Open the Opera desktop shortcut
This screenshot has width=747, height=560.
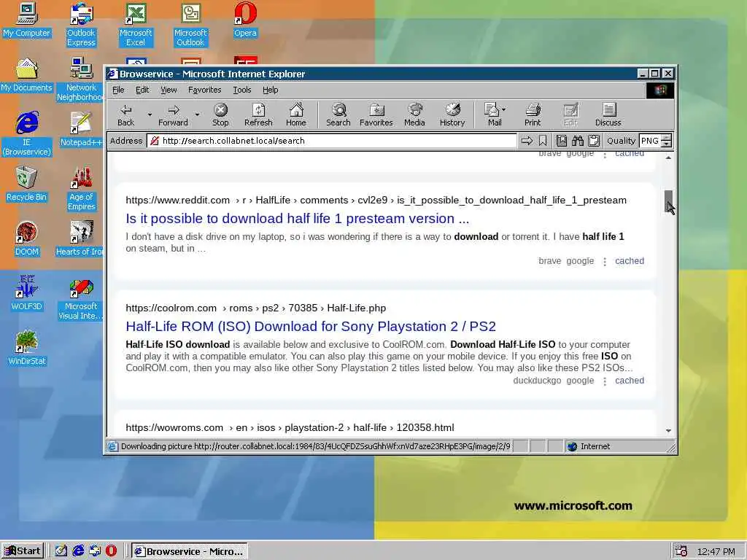click(245, 20)
